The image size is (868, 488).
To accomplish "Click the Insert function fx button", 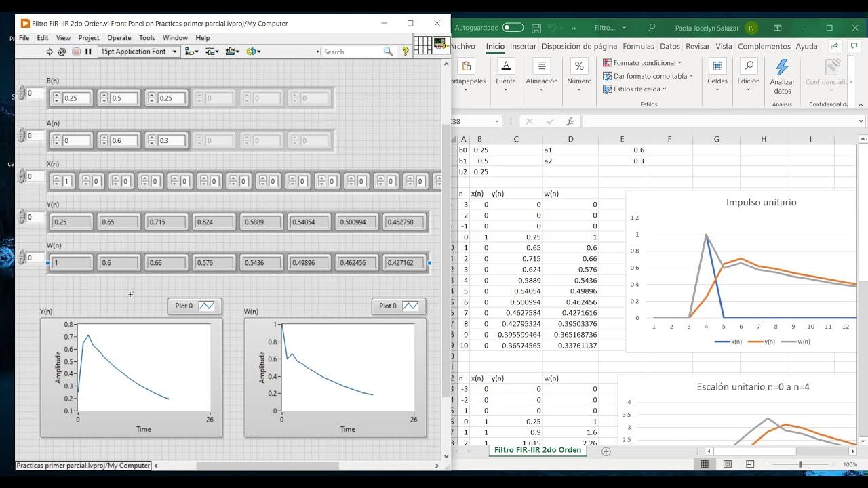I will click(x=570, y=121).
